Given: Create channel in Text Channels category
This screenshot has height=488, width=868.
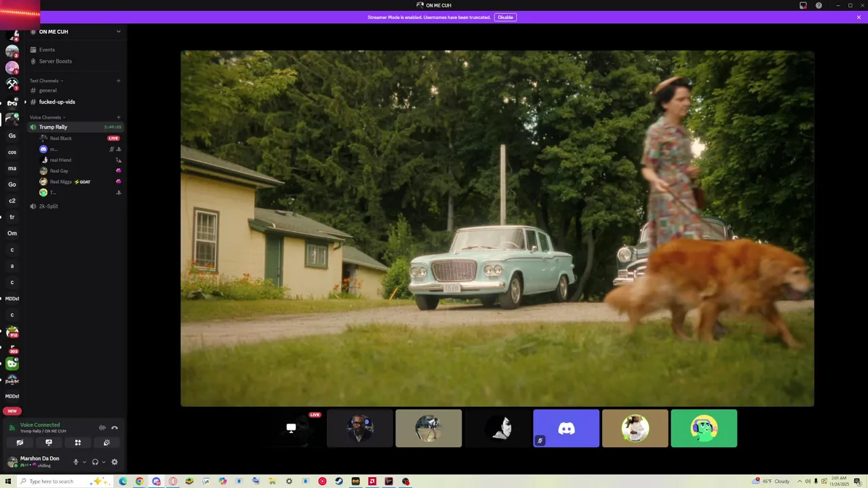Looking at the screenshot, I should [x=118, y=81].
